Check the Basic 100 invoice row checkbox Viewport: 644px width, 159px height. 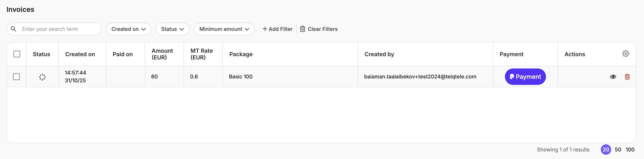point(16,77)
